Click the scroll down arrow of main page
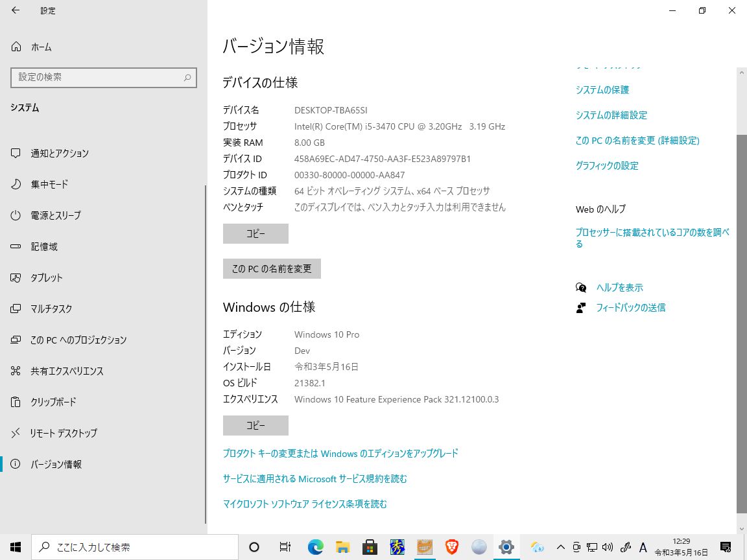Image resolution: width=747 pixels, height=560 pixels. pyautogui.click(x=741, y=529)
